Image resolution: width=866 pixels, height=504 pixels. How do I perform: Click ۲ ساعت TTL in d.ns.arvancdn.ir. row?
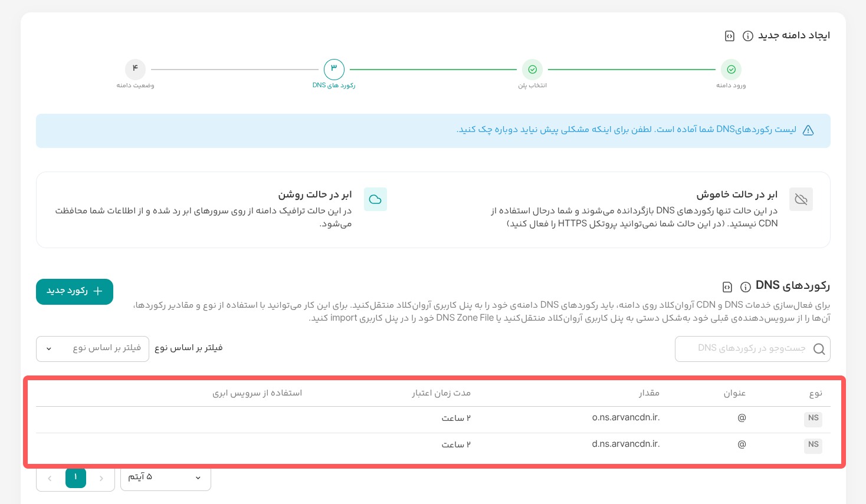[x=456, y=444]
